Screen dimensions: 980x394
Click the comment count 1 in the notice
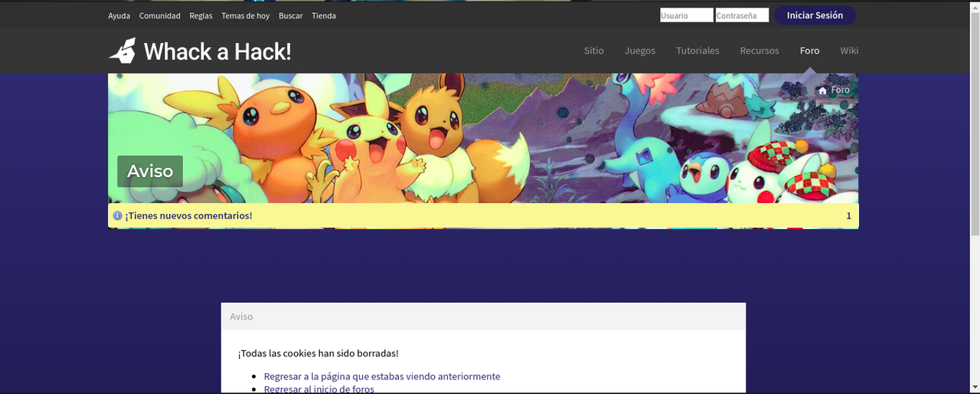pos(848,215)
